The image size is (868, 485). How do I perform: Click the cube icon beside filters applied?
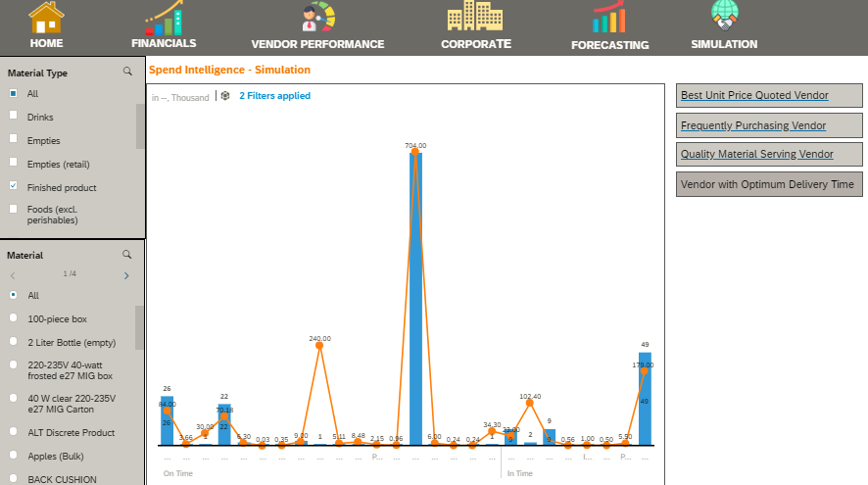tap(225, 96)
